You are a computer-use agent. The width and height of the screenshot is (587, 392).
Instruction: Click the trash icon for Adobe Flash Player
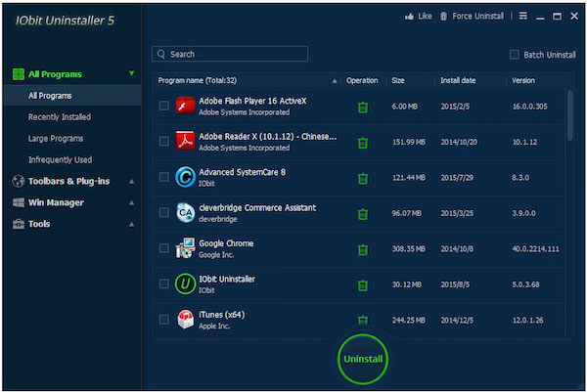pos(362,108)
